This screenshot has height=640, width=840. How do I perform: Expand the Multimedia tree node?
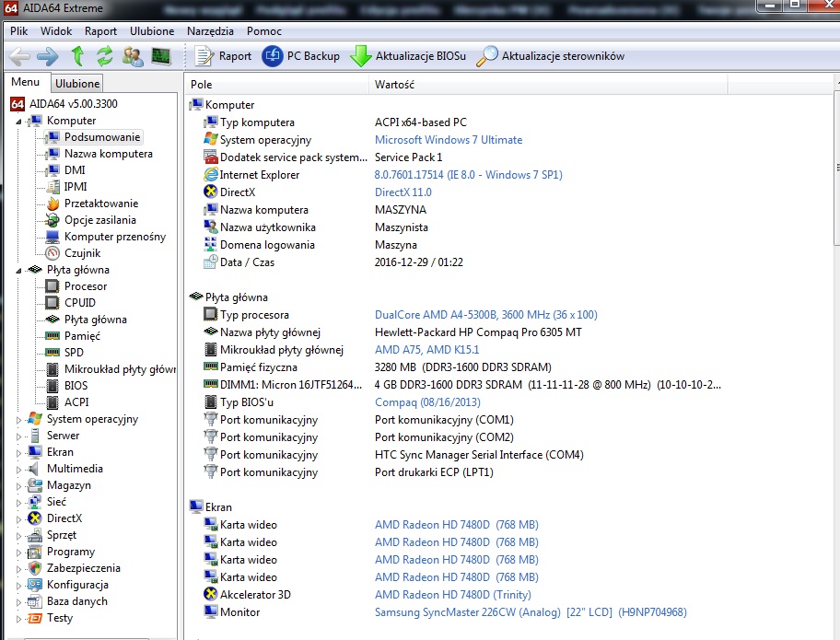tap(18, 470)
